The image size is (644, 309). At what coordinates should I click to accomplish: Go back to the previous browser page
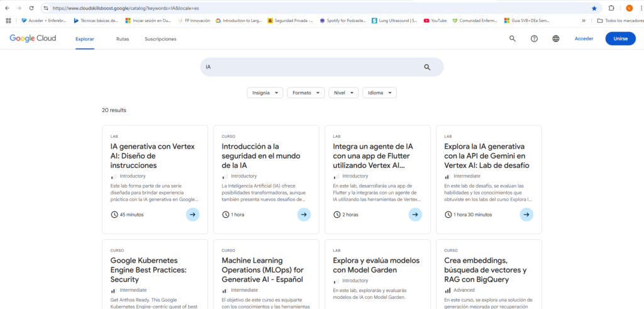(x=7, y=8)
